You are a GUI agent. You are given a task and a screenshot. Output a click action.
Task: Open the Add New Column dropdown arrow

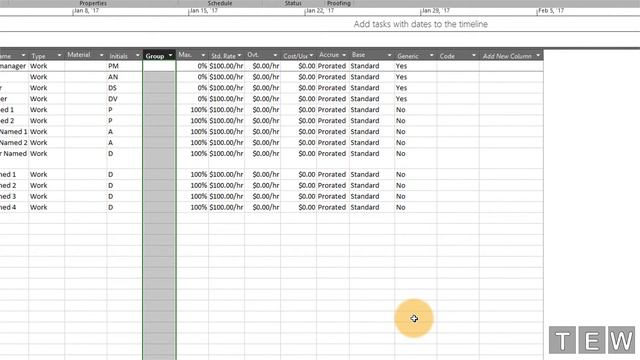point(538,55)
